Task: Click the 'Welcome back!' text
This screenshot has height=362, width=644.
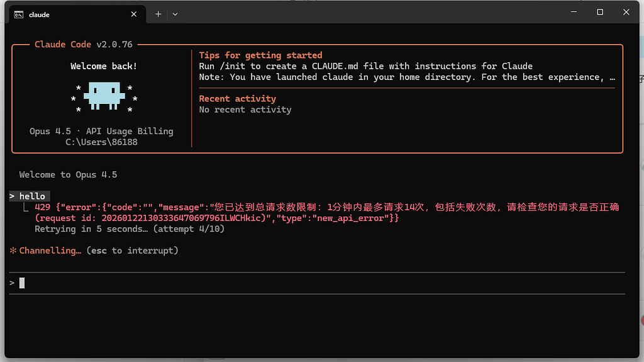Action: [104, 66]
